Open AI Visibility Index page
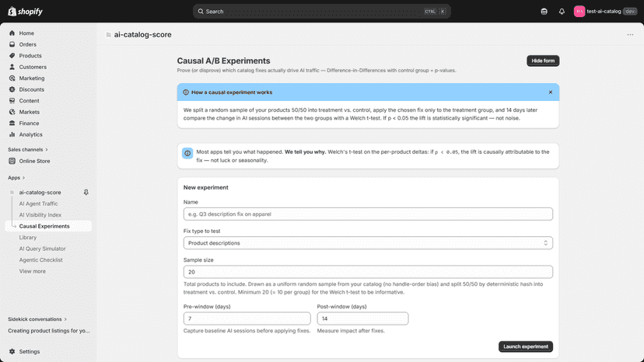Viewport: 644px width, 362px height. point(40,215)
